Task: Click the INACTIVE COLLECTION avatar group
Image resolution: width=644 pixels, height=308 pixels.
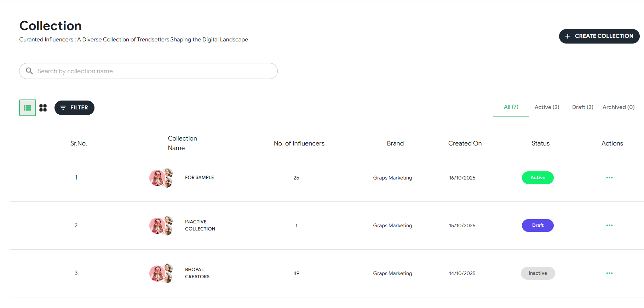Action: pyautogui.click(x=161, y=226)
